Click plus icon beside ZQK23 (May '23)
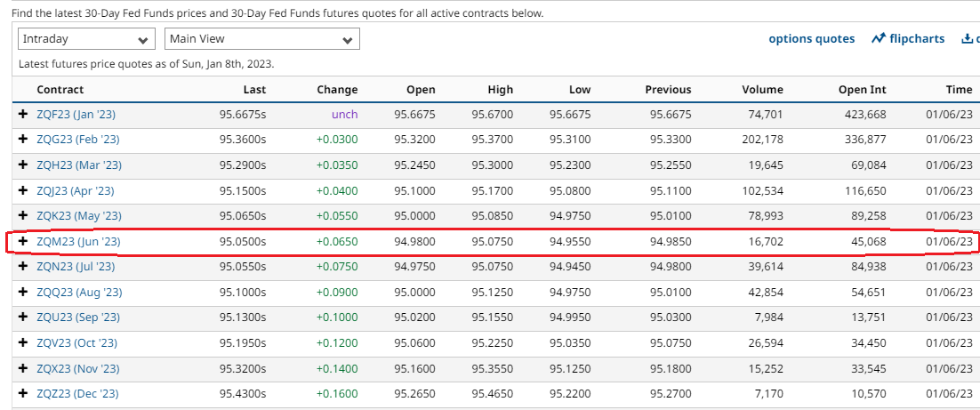This screenshot has height=410, width=980. click(x=23, y=216)
